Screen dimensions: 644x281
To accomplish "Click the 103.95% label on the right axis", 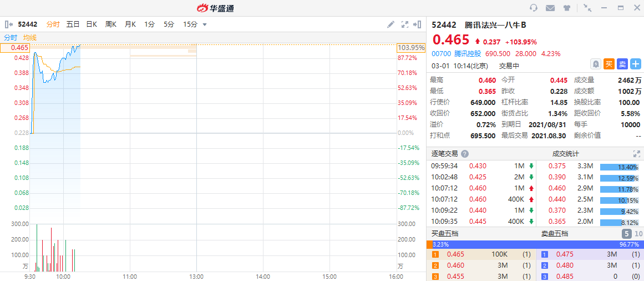I will coord(412,48).
